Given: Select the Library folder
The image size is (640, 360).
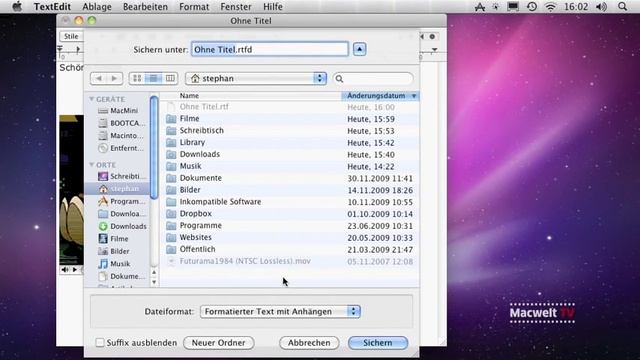Looking at the screenshot, I should coord(289,142).
